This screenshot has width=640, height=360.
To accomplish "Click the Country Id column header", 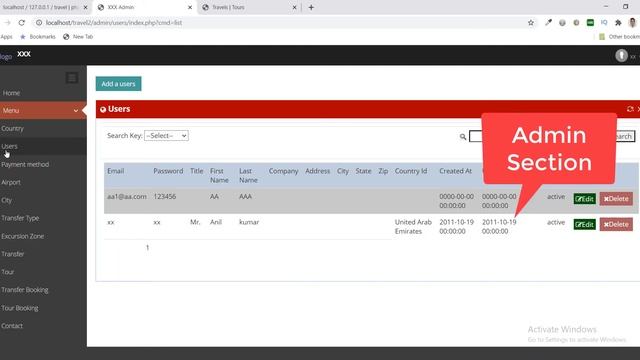I will [411, 171].
